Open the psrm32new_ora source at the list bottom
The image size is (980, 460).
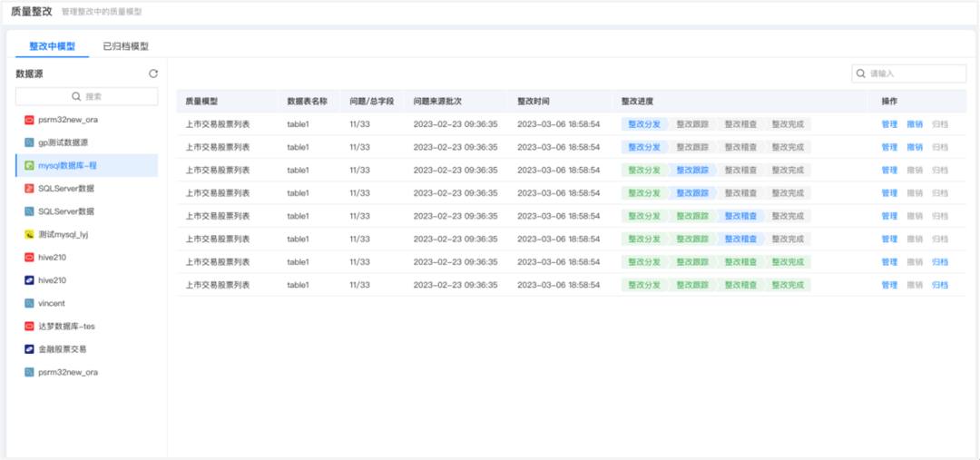pos(67,372)
